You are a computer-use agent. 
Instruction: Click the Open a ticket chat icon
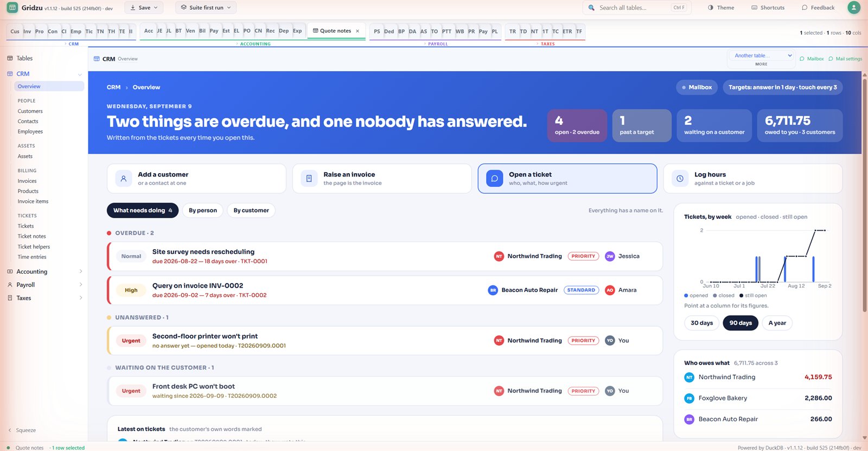495,179
